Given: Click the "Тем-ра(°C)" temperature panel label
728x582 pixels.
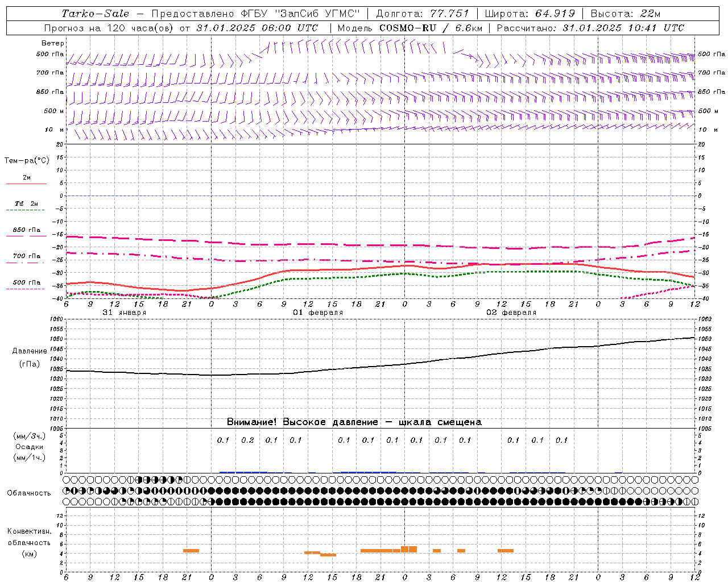Looking at the screenshot, I should (x=27, y=161).
